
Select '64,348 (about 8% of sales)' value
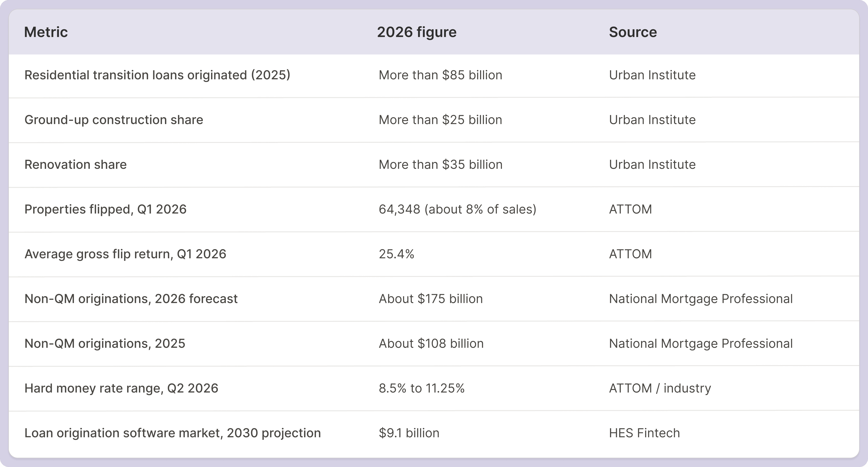pos(457,209)
